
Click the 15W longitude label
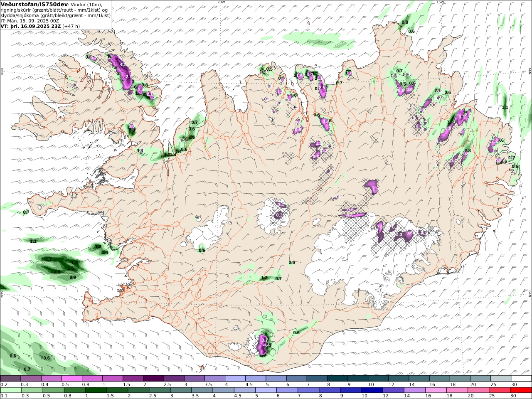point(440,2)
